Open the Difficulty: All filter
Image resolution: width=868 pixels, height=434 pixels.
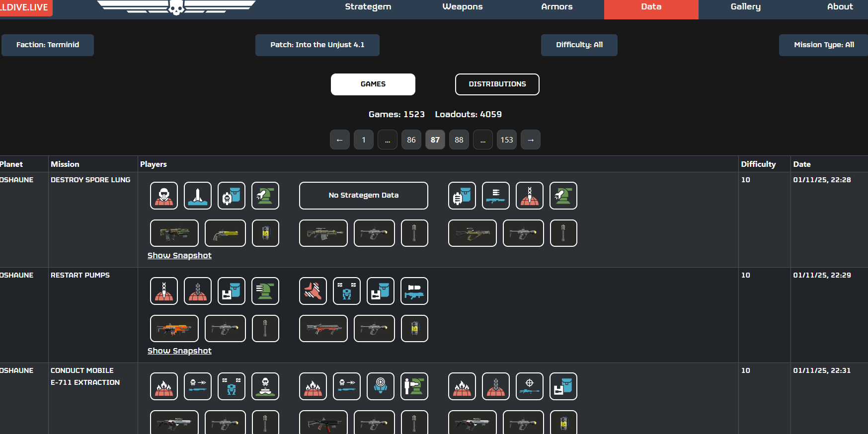tap(579, 45)
